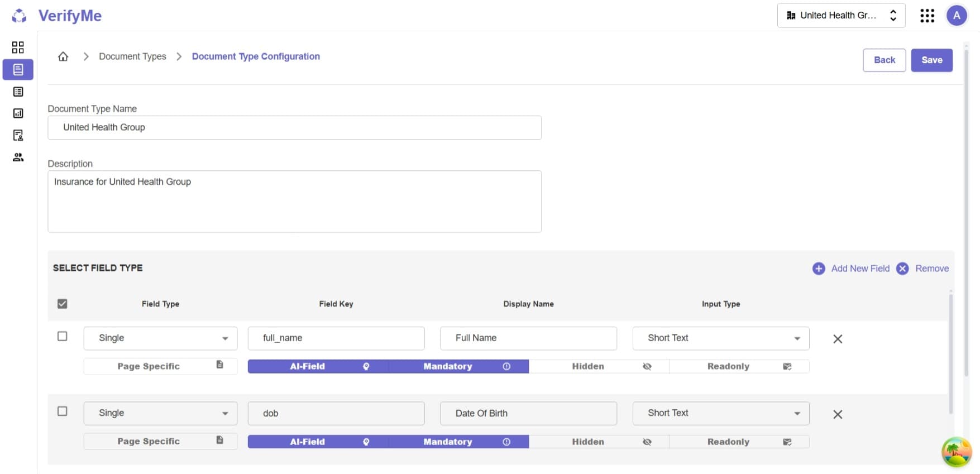Click the circled X icon beside Remove
The image size is (980, 474).
902,269
